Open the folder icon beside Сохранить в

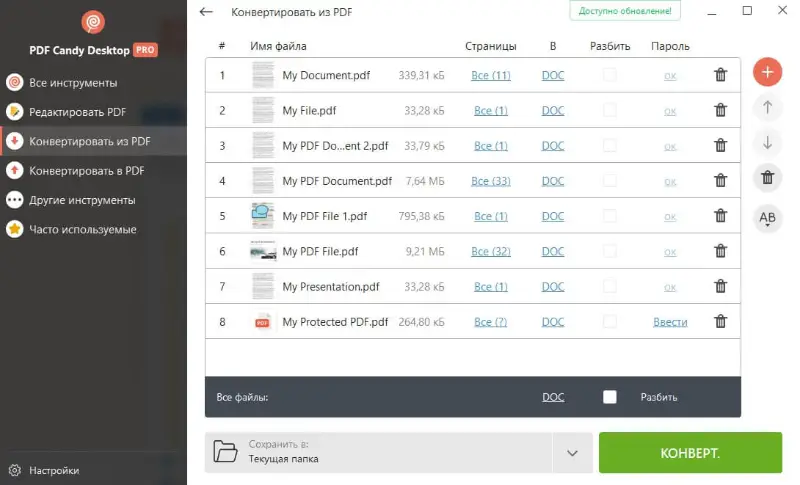225,452
